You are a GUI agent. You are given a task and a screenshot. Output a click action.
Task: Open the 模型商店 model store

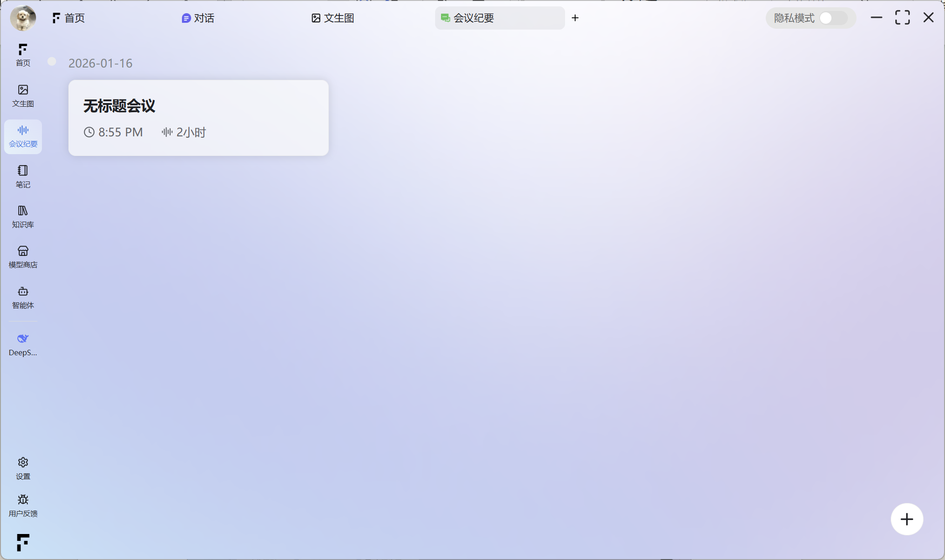(x=23, y=257)
